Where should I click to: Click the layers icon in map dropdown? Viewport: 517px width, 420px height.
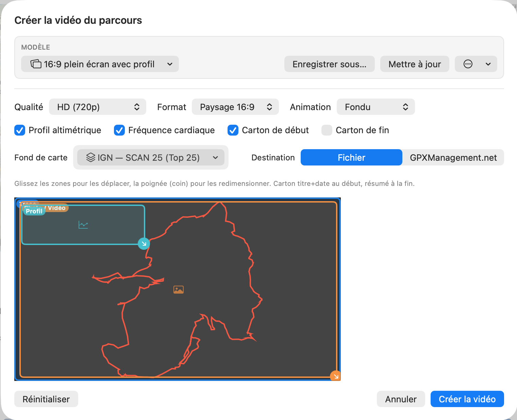(x=91, y=157)
